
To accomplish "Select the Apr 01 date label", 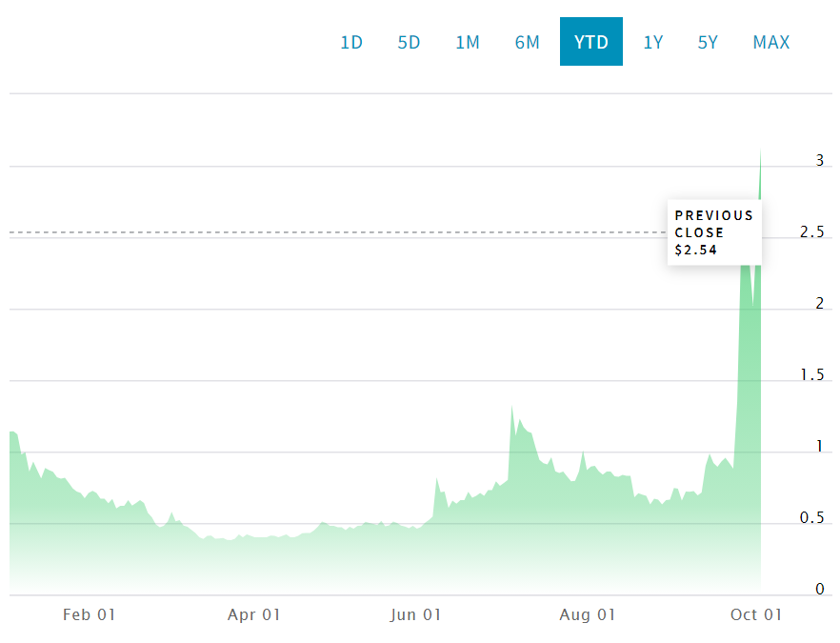I will (254, 614).
